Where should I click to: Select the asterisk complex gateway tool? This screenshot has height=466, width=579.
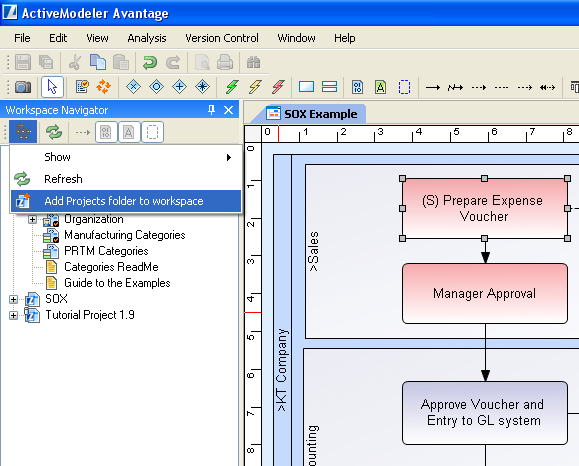tap(202, 87)
